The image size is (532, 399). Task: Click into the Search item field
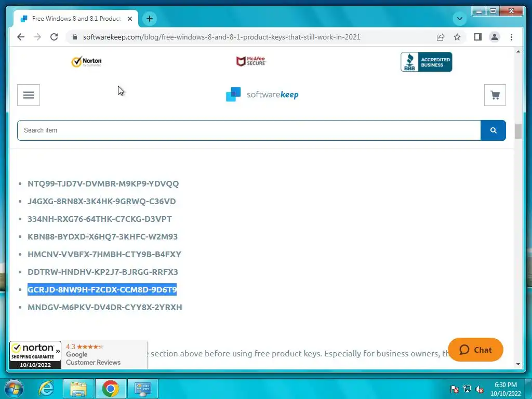(x=249, y=130)
